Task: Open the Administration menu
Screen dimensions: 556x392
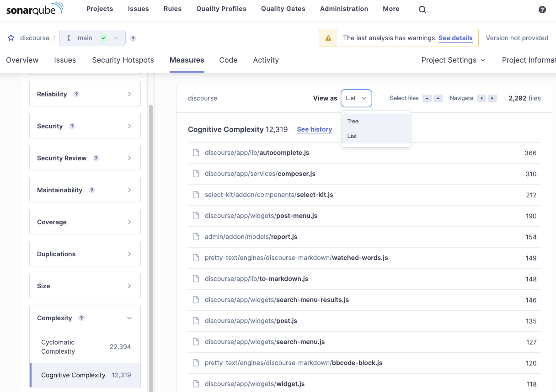Action: click(x=344, y=9)
